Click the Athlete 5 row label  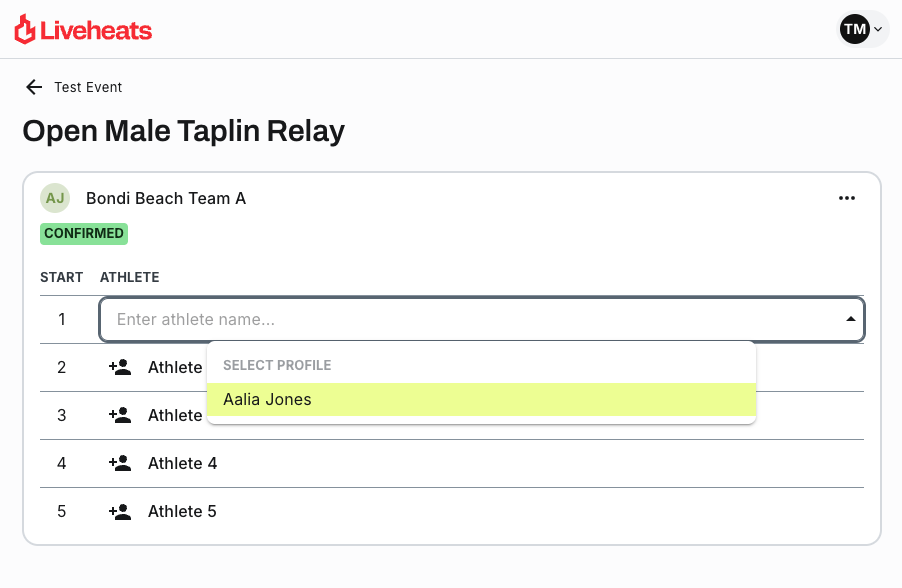click(x=182, y=511)
